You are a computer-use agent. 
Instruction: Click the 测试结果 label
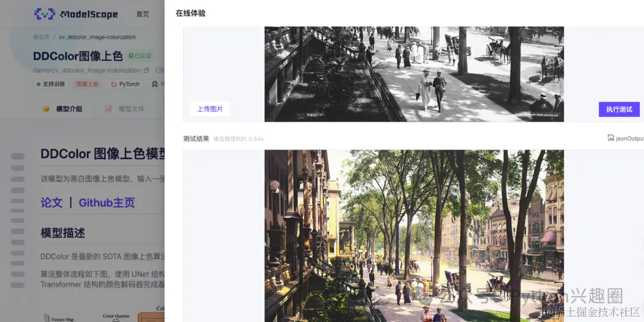point(196,139)
